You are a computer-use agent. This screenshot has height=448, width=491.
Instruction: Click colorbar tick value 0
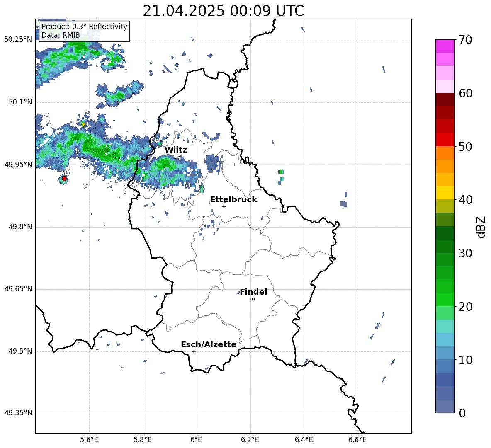point(462,413)
